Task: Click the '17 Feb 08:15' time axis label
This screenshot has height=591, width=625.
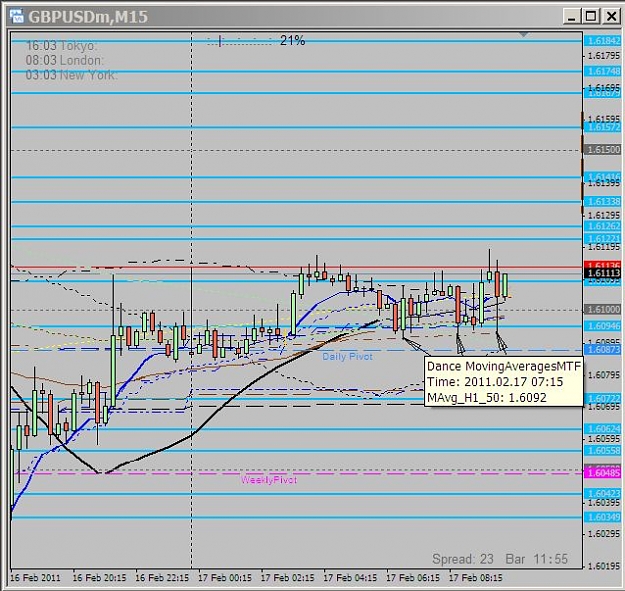Action: click(x=476, y=578)
